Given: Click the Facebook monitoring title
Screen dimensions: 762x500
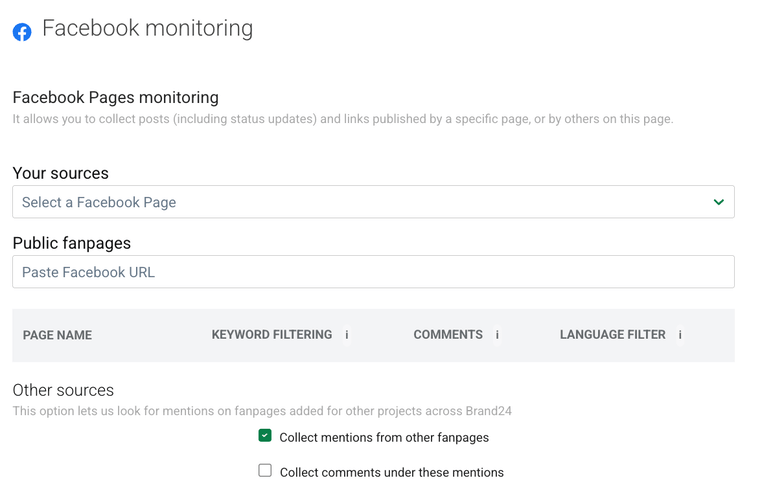Looking at the screenshot, I should (147, 28).
